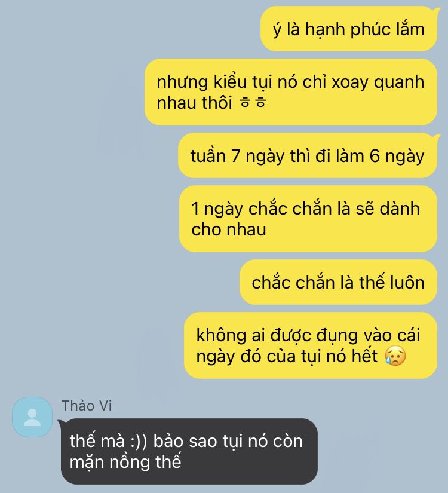Click the words 'cho nhau' in fourth bubble
This screenshot has width=448, height=493.
click(229, 229)
